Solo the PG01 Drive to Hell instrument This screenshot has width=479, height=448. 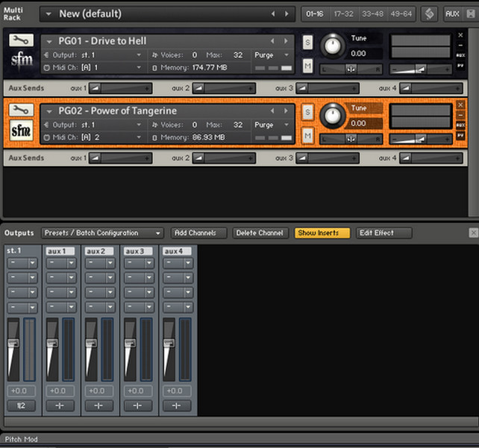pyautogui.click(x=307, y=42)
